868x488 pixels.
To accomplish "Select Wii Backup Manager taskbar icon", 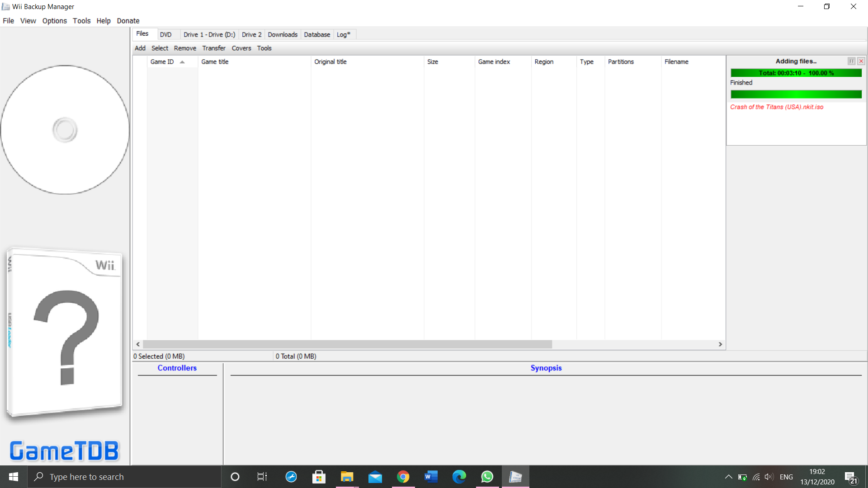I will click(515, 477).
